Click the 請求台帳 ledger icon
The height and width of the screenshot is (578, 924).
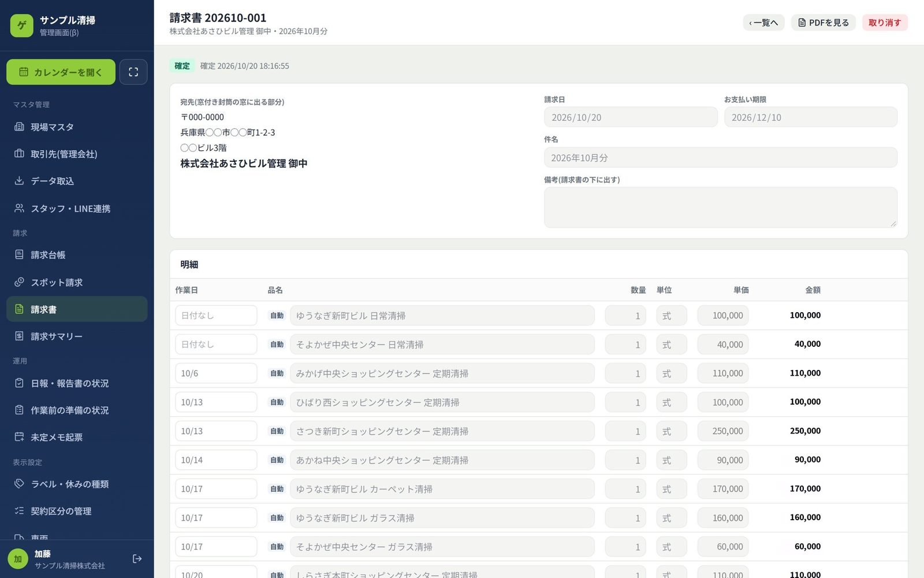[19, 255]
